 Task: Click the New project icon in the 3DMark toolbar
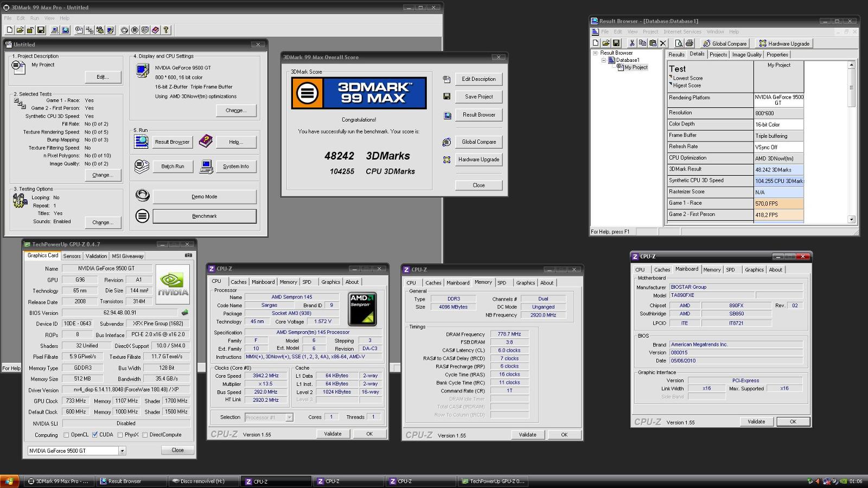pos(10,30)
